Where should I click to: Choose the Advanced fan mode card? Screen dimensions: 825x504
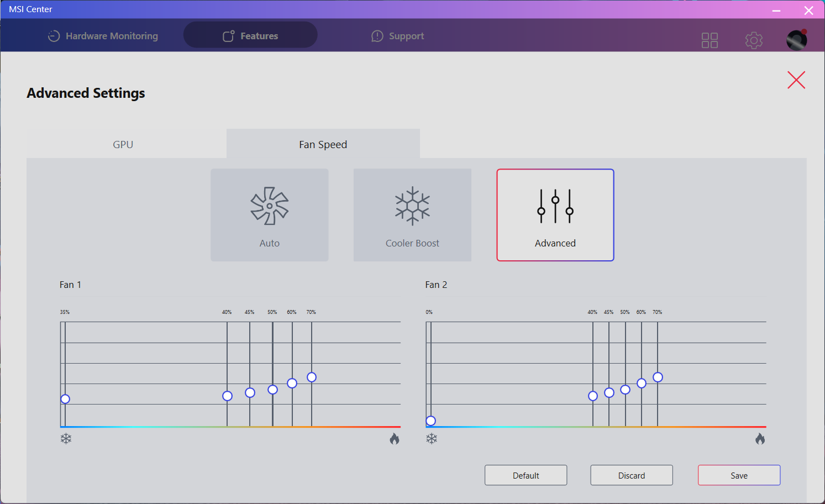point(555,215)
